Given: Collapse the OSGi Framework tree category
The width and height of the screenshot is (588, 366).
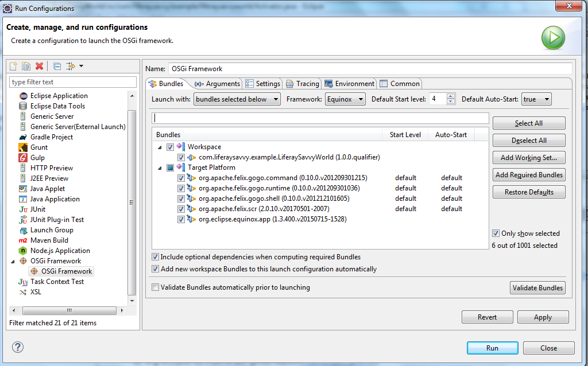Looking at the screenshot, I should pyautogui.click(x=13, y=262).
